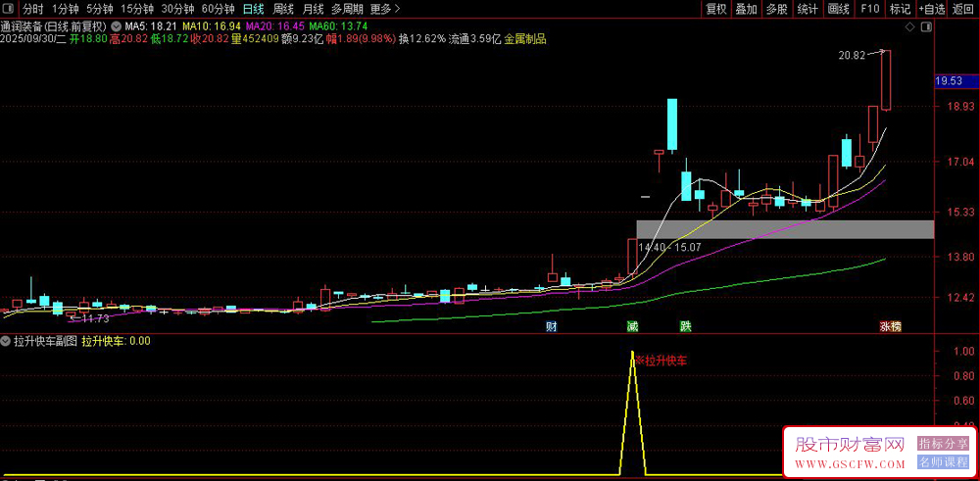Screen dimensions: 980x481
Task: Switch to 月线 monthly chart
Action: 313,9
